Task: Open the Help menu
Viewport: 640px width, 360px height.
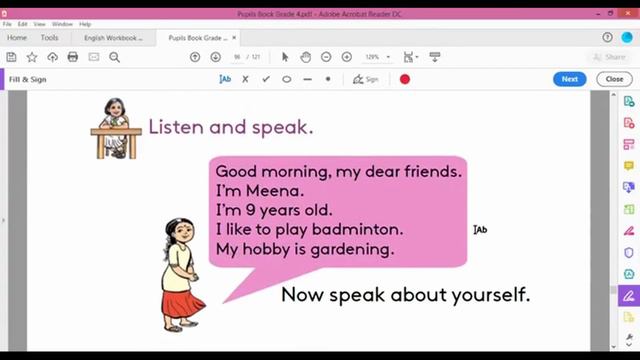Action: 85,24
